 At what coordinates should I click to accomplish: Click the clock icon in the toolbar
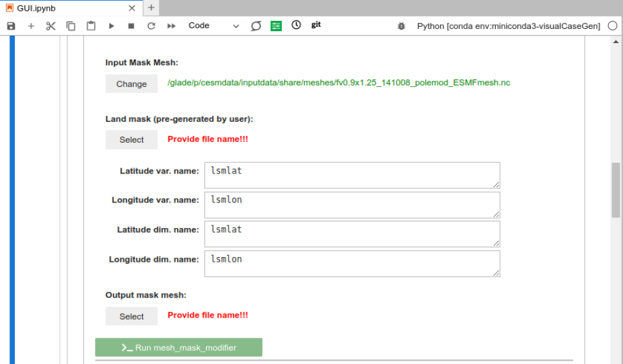[x=296, y=25]
